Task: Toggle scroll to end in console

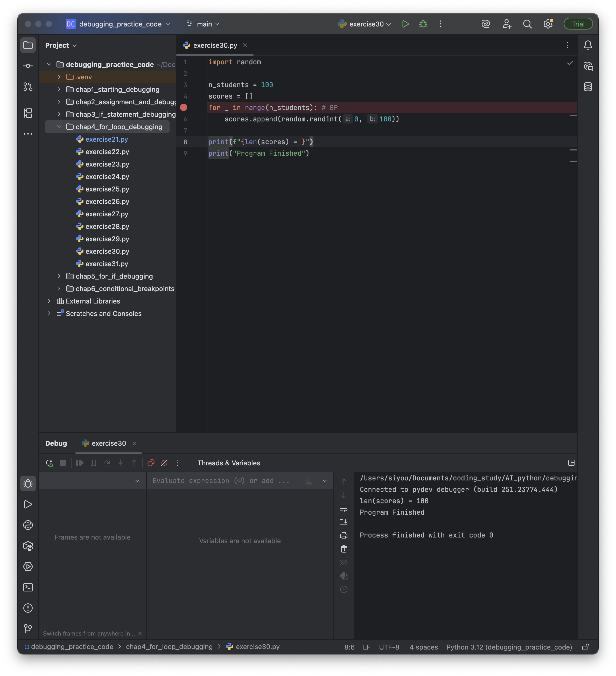Action: coord(344,522)
